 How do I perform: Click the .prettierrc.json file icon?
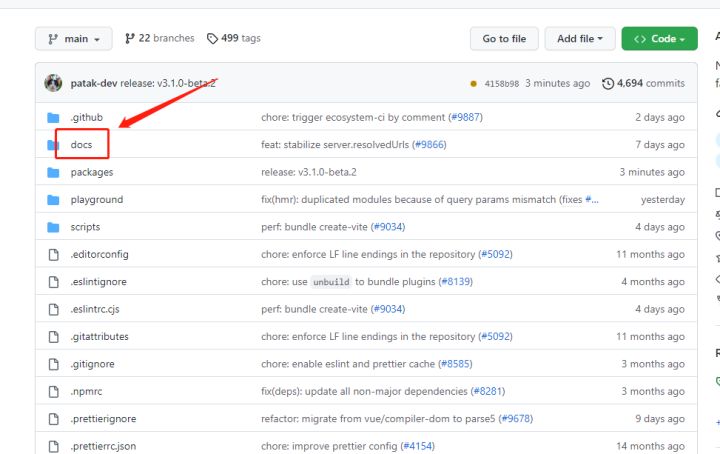54,446
